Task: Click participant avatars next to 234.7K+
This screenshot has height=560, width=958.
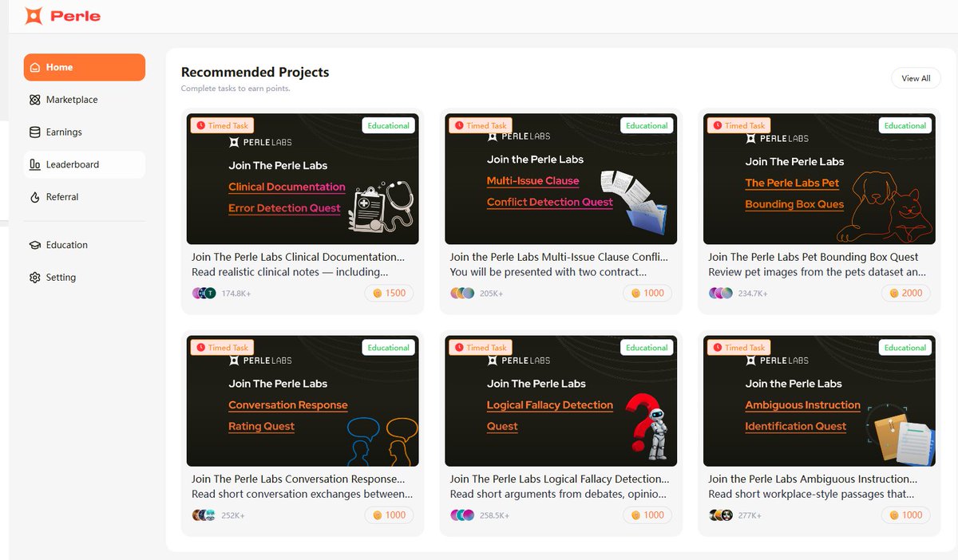Action: point(721,293)
